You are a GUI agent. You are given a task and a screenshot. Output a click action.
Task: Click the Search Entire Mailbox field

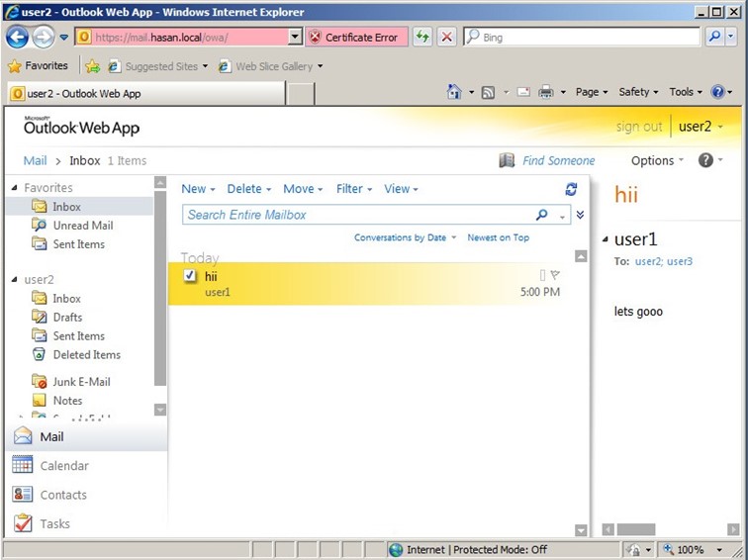(359, 215)
